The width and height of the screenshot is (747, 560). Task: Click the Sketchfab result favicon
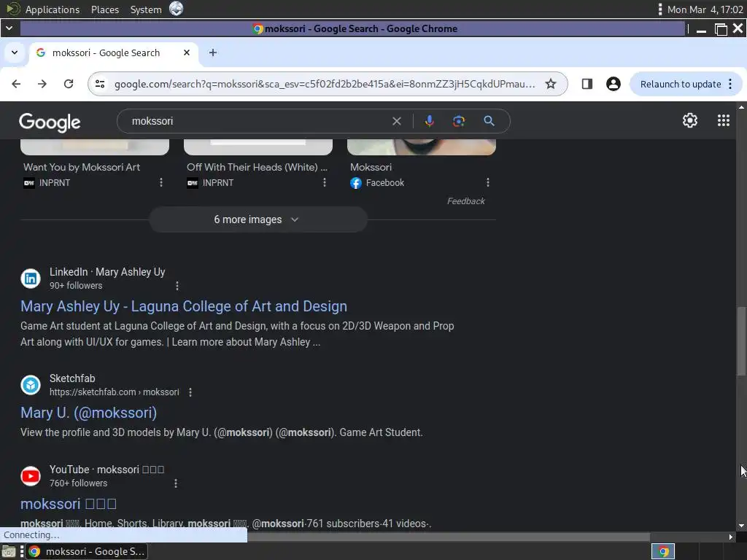(x=31, y=385)
